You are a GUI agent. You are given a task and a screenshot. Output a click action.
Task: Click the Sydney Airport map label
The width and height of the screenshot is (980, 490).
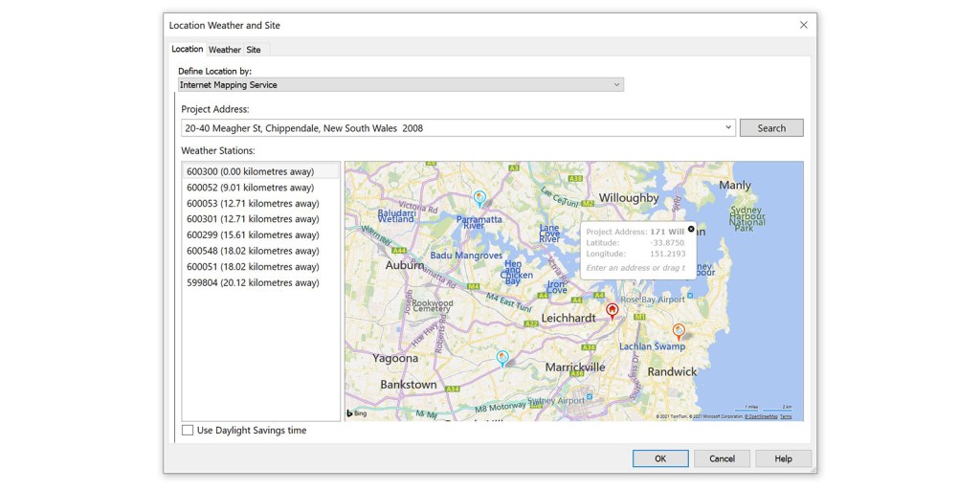pos(556,400)
